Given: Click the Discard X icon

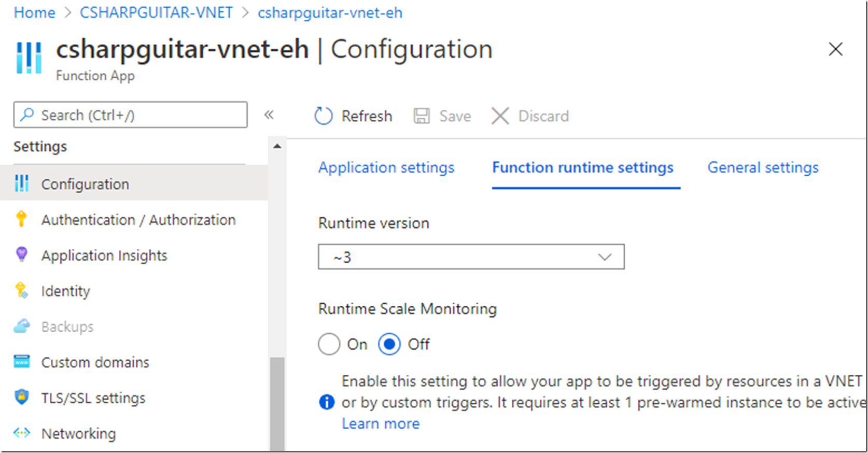Looking at the screenshot, I should click(x=500, y=116).
